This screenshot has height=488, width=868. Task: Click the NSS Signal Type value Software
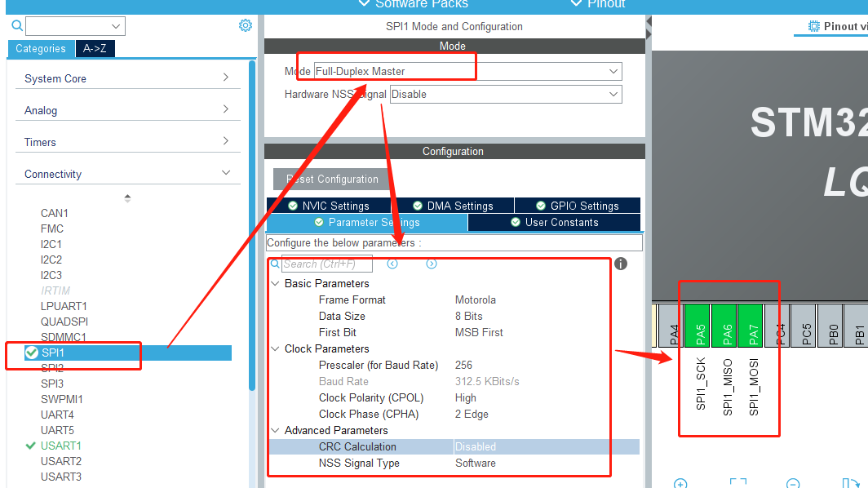pos(475,463)
